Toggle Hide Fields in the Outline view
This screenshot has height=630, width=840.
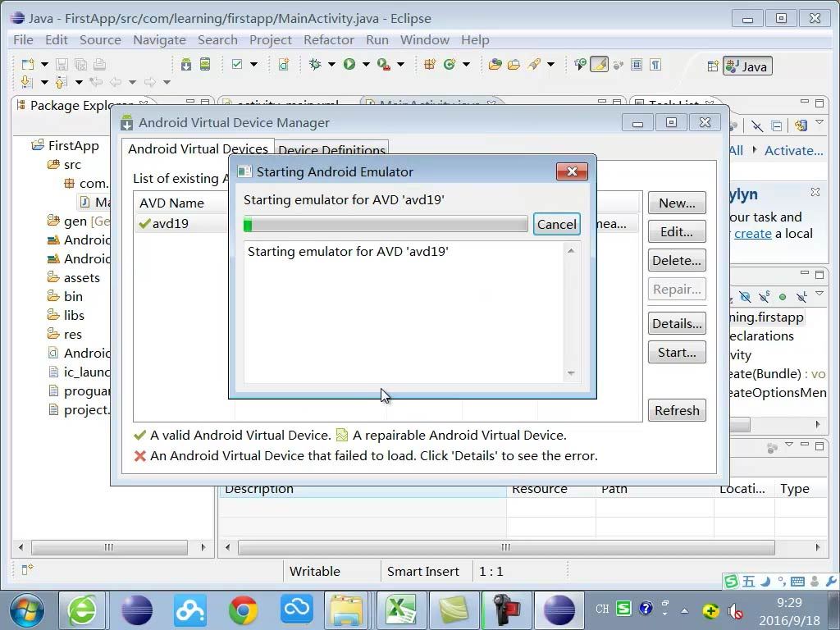coord(745,297)
